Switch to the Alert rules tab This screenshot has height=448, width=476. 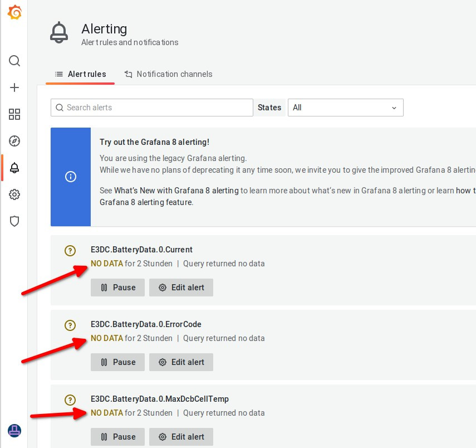pos(80,74)
